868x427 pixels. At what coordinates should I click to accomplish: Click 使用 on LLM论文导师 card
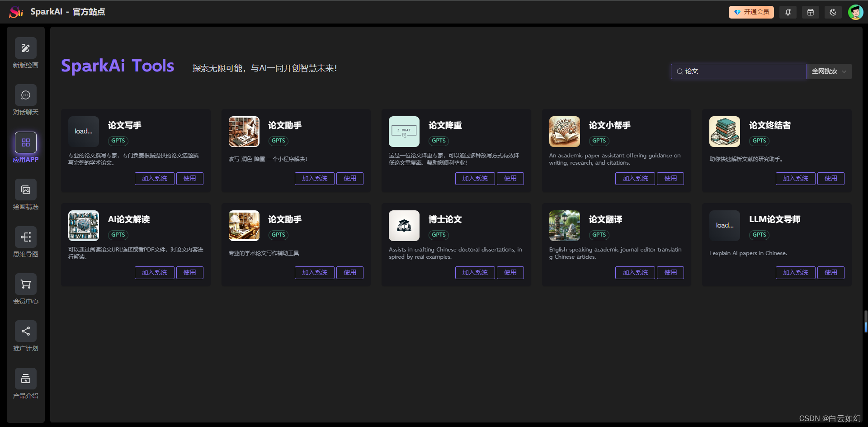click(x=831, y=273)
